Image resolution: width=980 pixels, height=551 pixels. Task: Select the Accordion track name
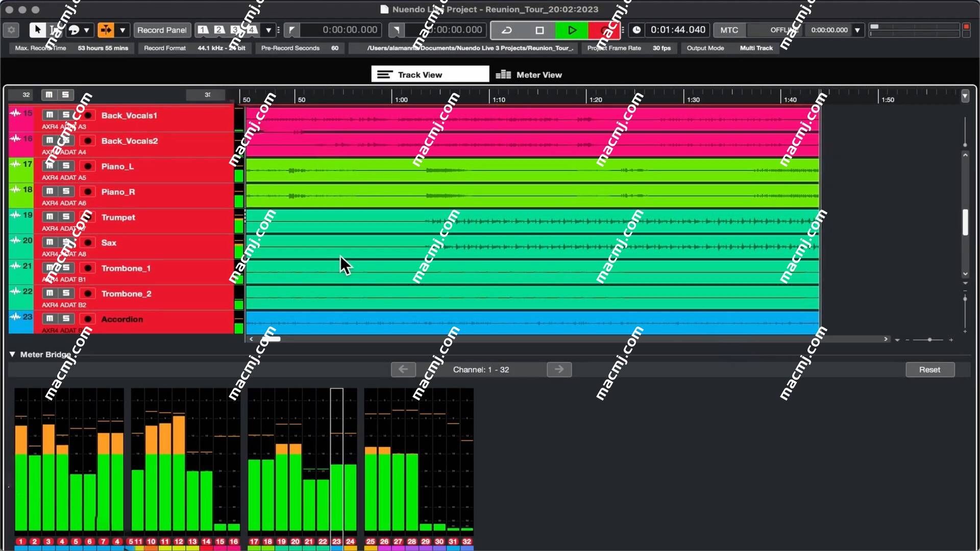coord(122,319)
